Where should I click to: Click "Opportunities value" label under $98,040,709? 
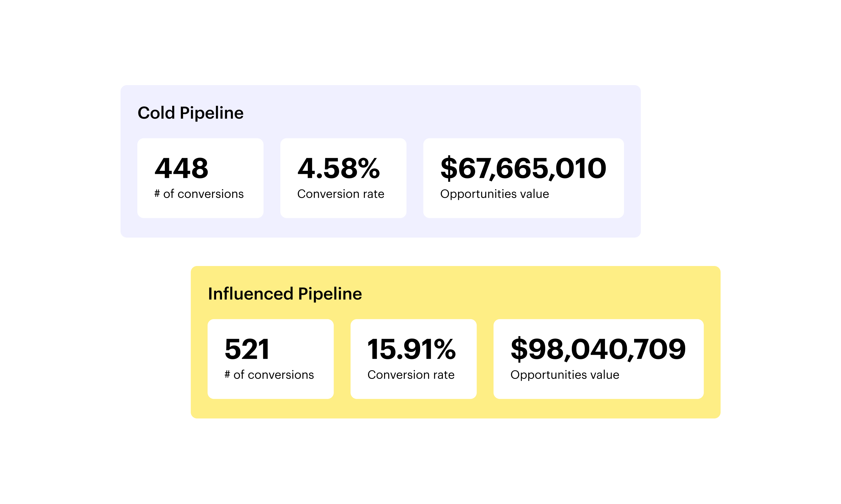coord(565,375)
